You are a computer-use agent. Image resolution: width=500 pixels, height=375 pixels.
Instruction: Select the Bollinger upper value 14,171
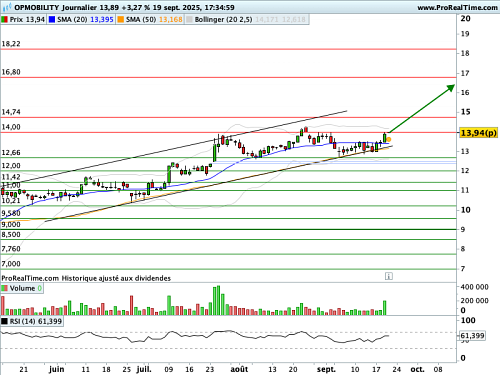point(267,20)
